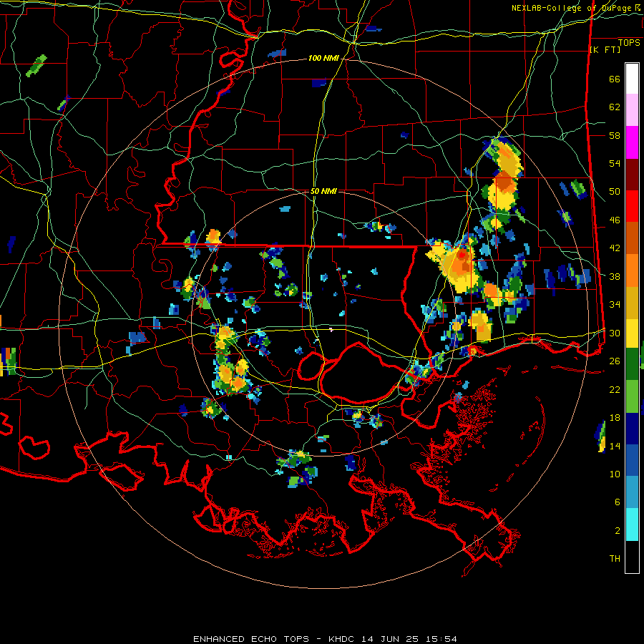This screenshot has height=644, width=644.
Task: Click the 50 legend value
Action: pyautogui.click(x=615, y=191)
